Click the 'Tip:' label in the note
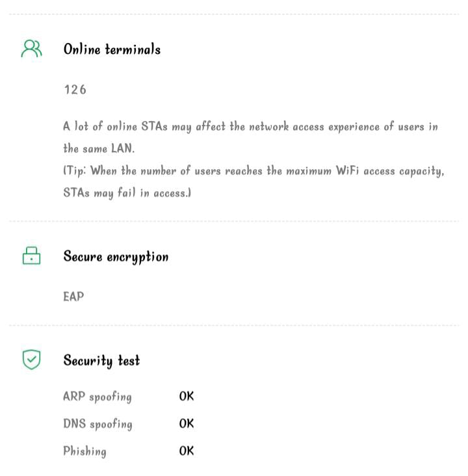Image resolution: width=468 pixels, height=476 pixels. [x=77, y=171]
